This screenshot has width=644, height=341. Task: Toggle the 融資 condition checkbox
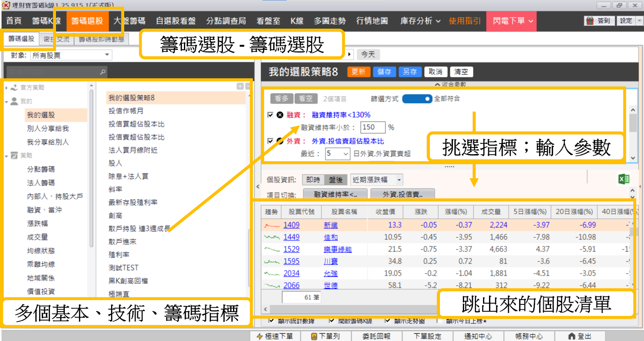click(x=270, y=115)
